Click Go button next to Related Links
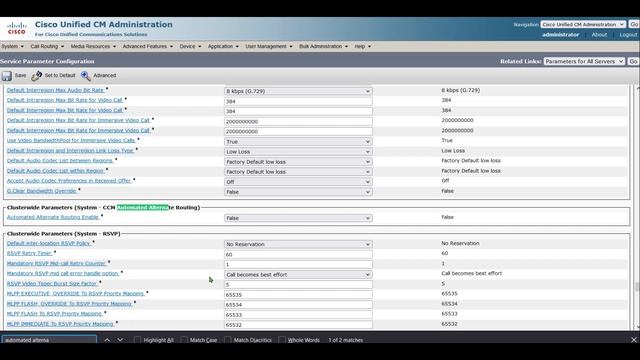Viewport: 640px width, 360px height. click(633, 61)
